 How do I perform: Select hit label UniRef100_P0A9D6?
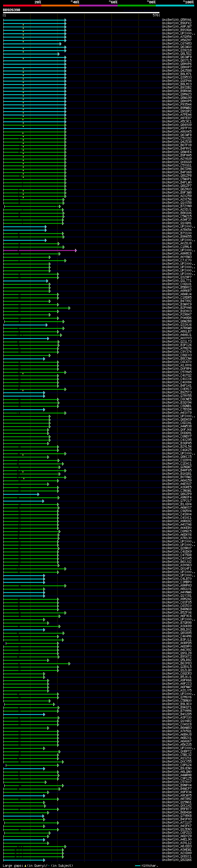click(x=177, y=318)
